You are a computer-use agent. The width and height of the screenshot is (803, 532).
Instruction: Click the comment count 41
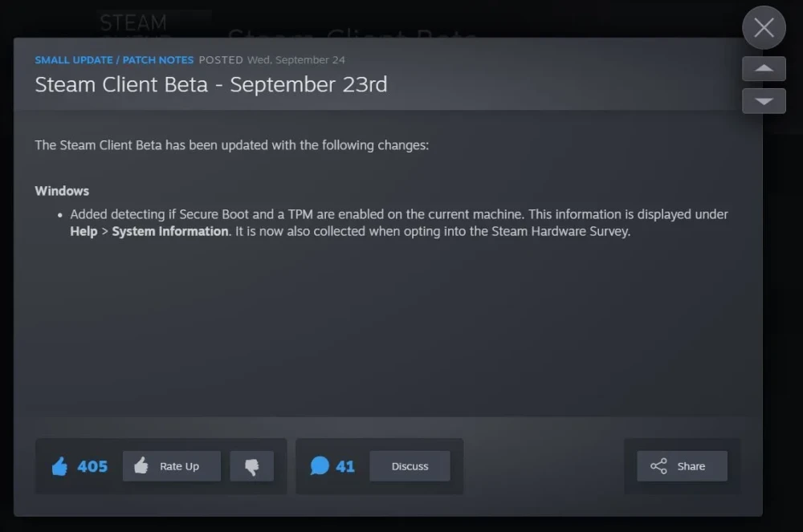pyautogui.click(x=345, y=466)
